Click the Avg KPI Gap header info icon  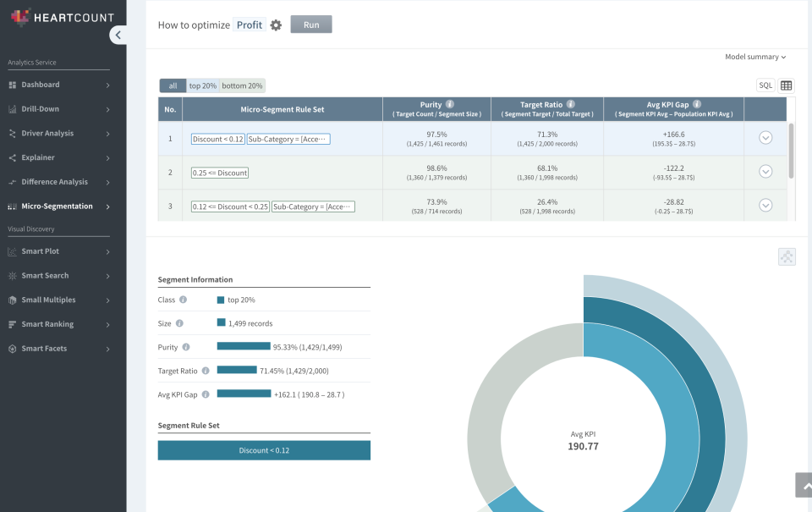tap(697, 104)
